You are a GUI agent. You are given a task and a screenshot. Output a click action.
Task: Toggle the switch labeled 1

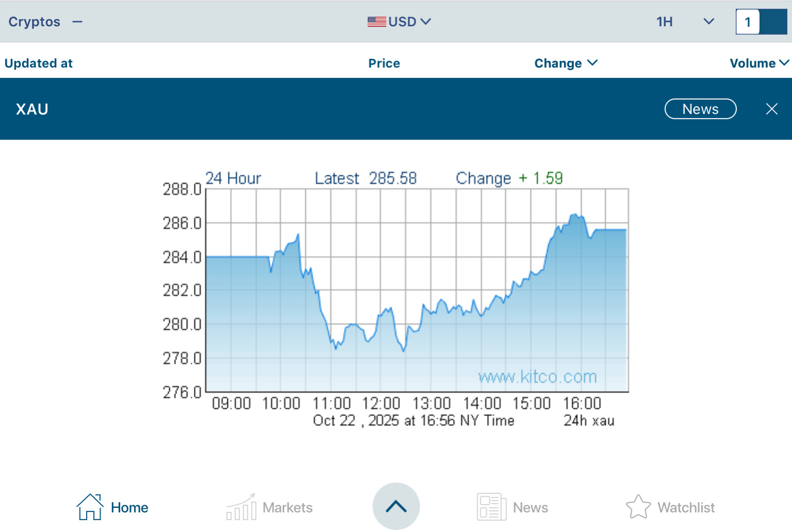[761, 22]
